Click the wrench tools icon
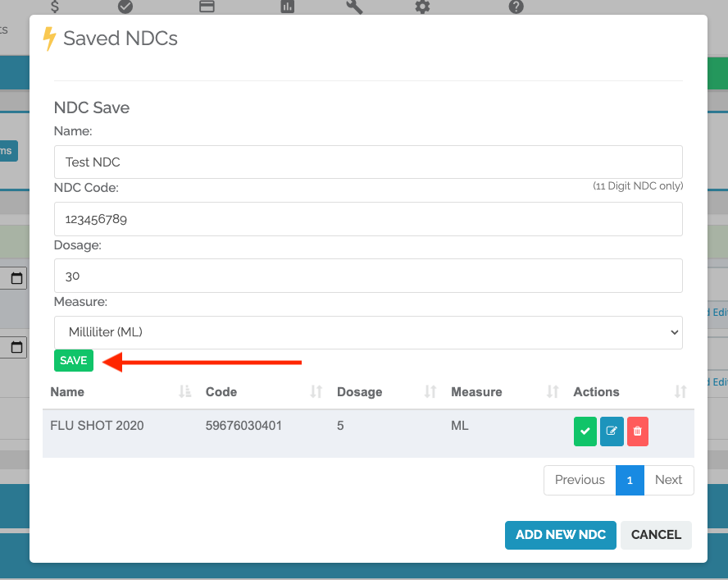 point(354,6)
